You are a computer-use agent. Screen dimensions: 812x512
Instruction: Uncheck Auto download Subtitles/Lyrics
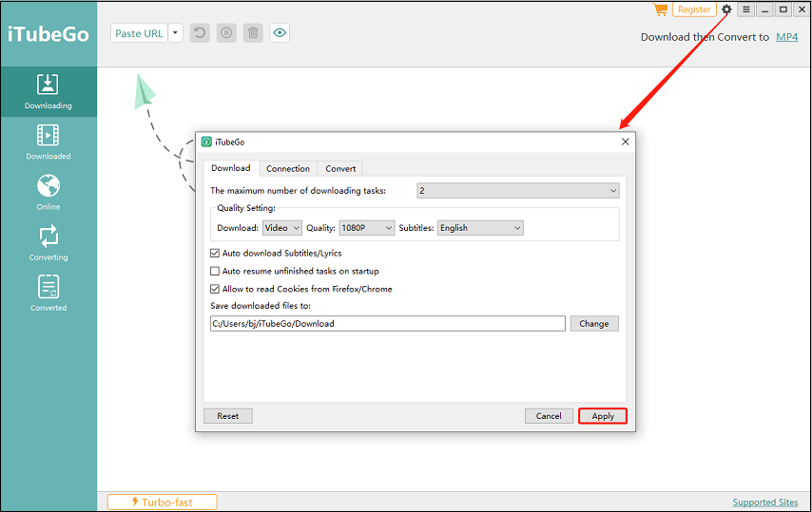click(x=215, y=253)
